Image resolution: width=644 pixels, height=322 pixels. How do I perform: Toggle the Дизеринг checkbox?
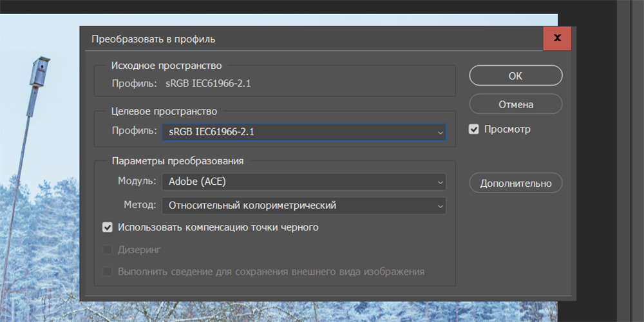(x=107, y=249)
